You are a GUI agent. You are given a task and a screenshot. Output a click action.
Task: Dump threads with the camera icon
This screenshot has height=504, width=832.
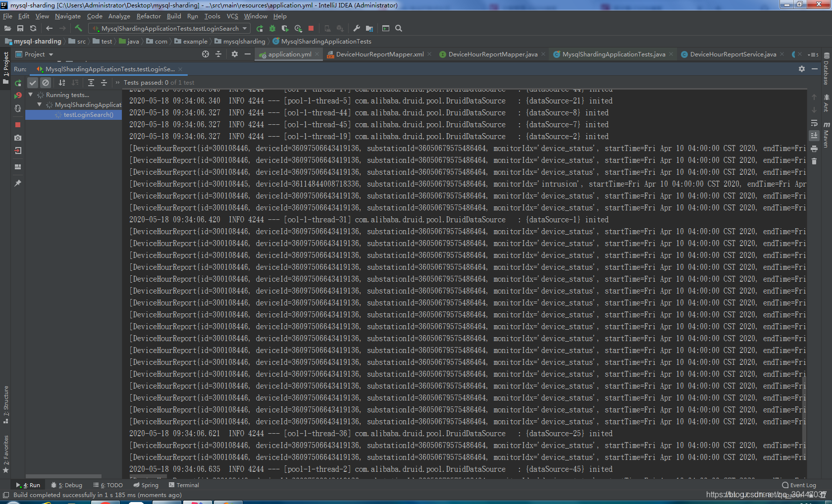pyautogui.click(x=18, y=138)
